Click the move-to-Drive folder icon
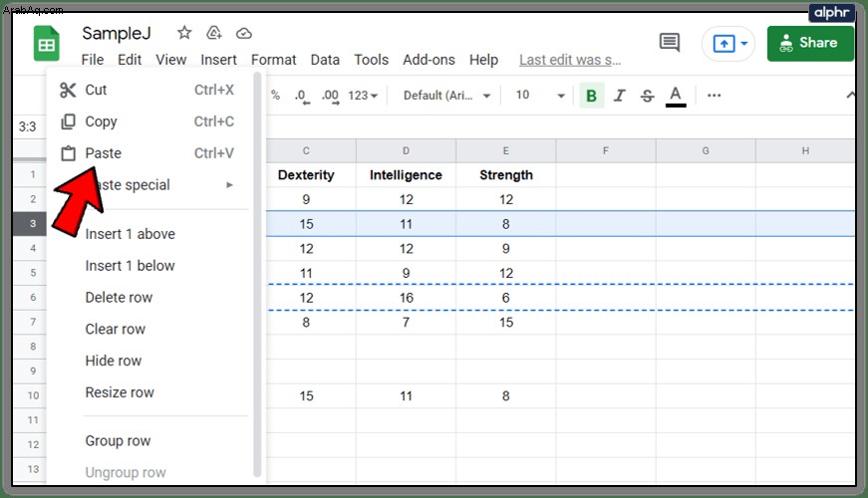The width and height of the screenshot is (868, 498). pyautogui.click(x=213, y=33)
